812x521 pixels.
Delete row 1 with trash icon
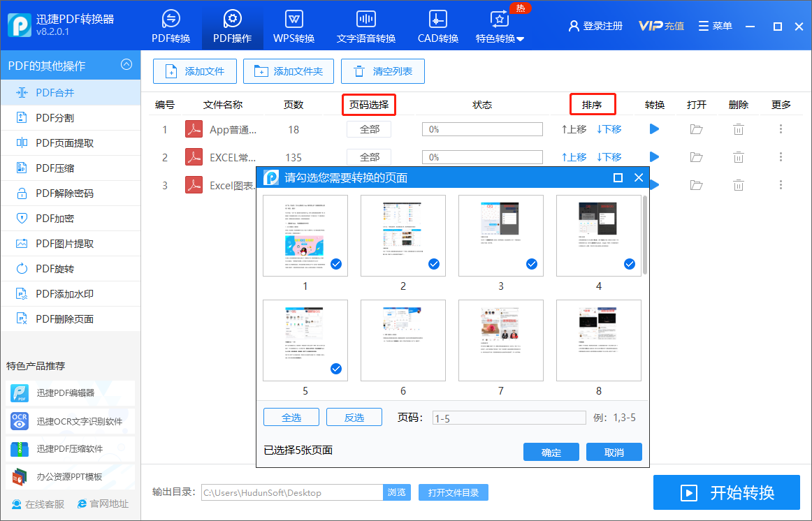point(739,129)
